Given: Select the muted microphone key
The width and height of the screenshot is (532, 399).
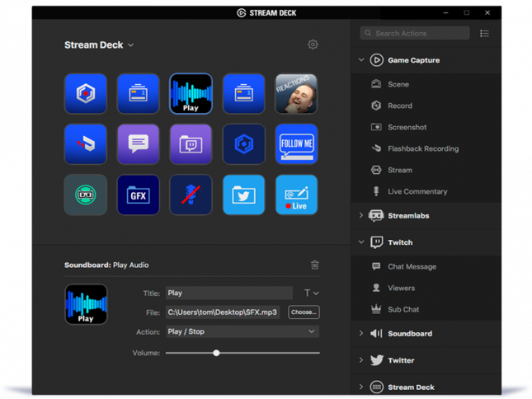Looking at the screenshot, I should tap(191, 195).
